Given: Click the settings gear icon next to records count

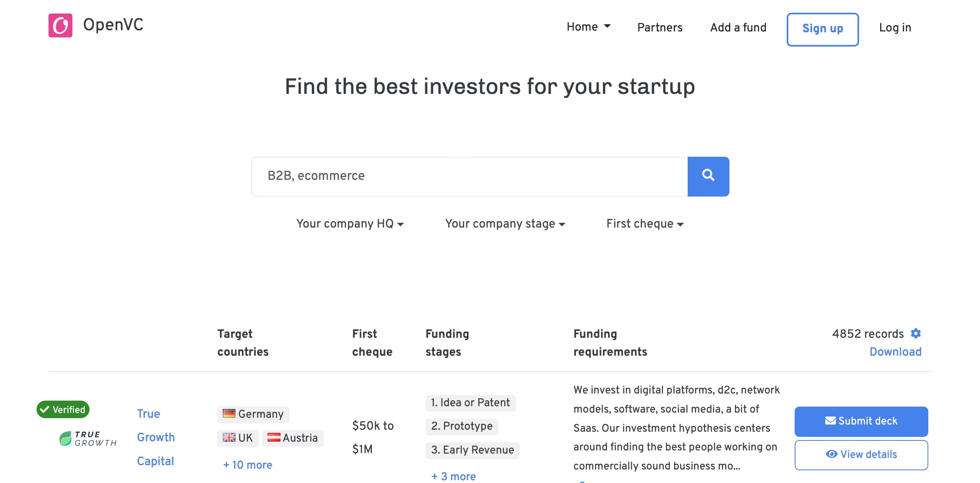Looking at the screenshot, I should [x=916, y=333].
